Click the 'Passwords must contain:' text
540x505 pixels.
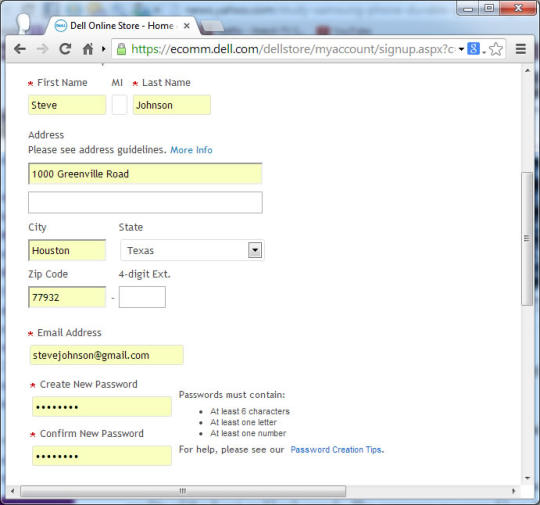[x=232, y=395]
